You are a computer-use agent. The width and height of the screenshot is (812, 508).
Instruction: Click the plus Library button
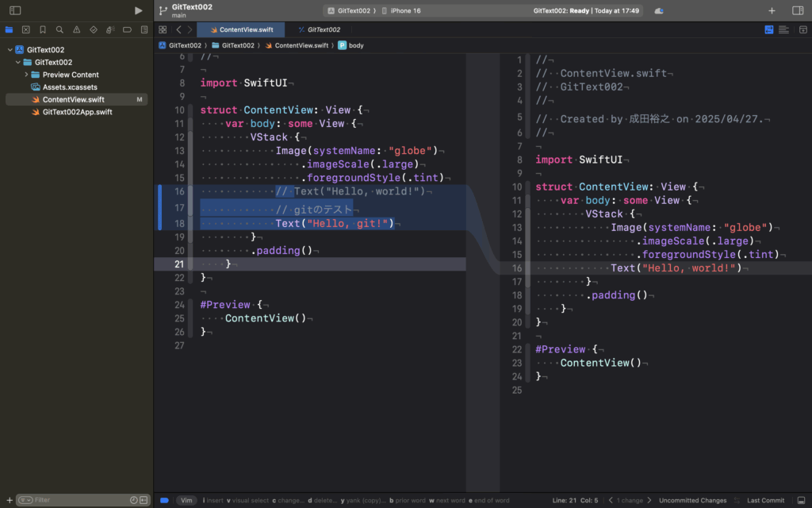772,10
